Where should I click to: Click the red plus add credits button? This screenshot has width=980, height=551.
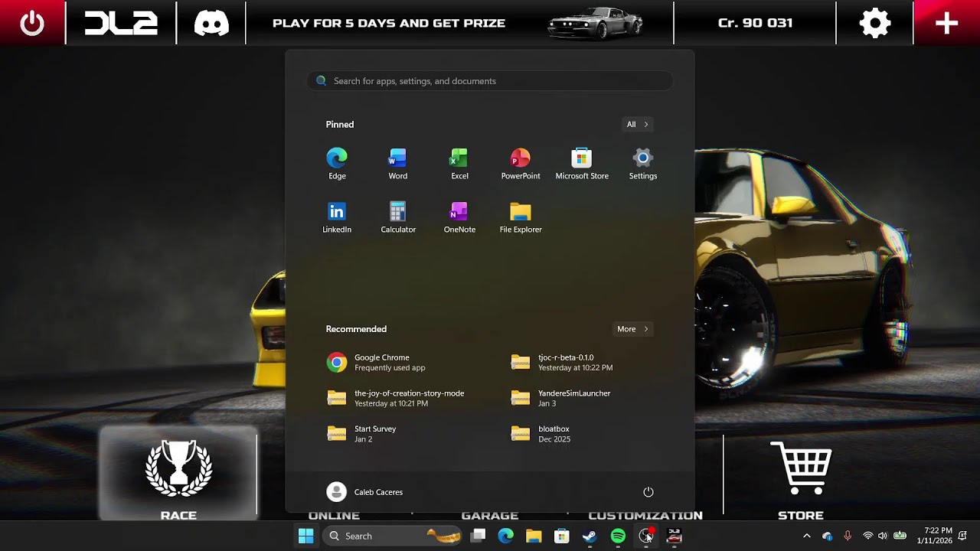tap(947, 23)
